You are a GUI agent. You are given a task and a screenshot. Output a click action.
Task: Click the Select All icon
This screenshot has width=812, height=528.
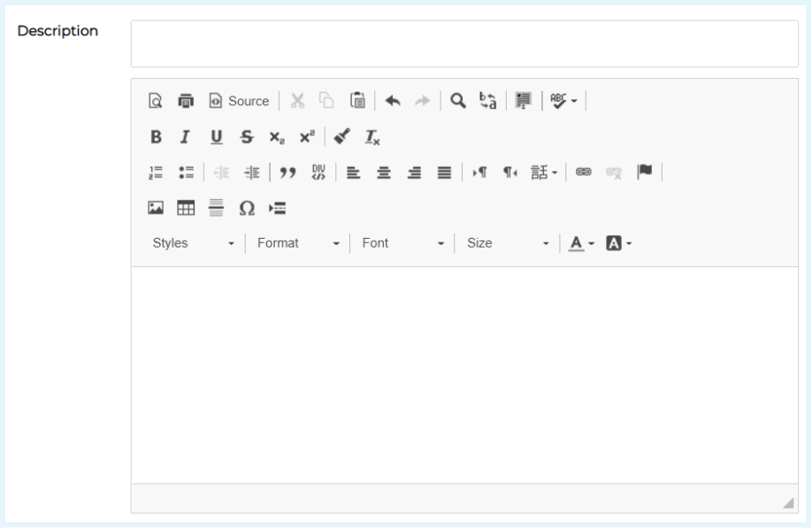524,101
